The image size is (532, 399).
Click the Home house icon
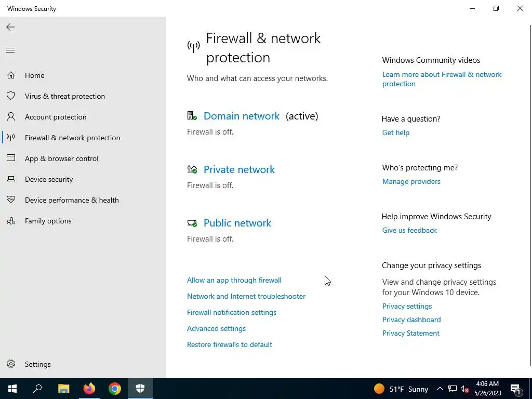point(11,75)
